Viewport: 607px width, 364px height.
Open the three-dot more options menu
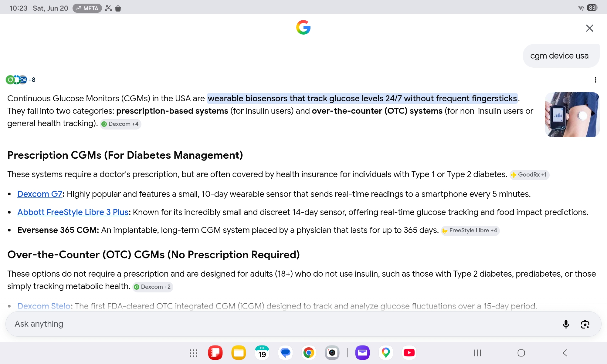tap(595, 80)
